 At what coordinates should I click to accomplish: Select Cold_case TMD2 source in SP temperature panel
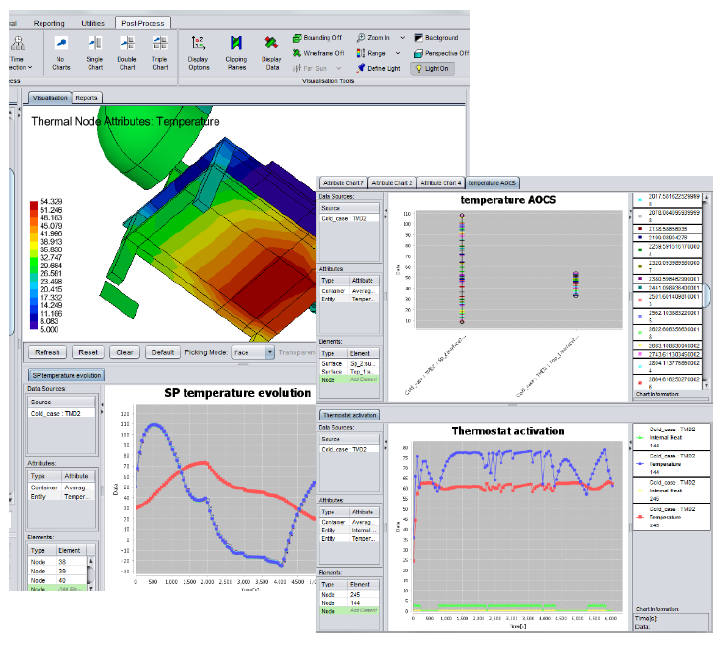[62, 413]
